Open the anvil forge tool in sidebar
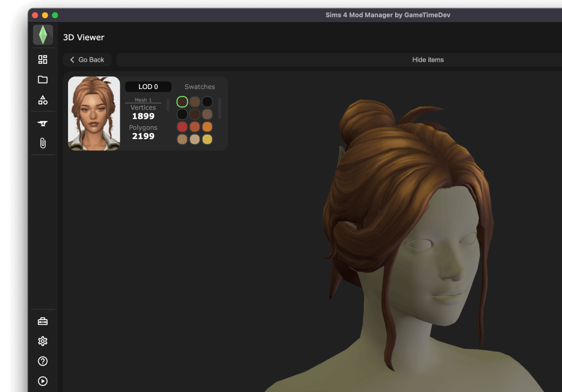 coord(43,123)
